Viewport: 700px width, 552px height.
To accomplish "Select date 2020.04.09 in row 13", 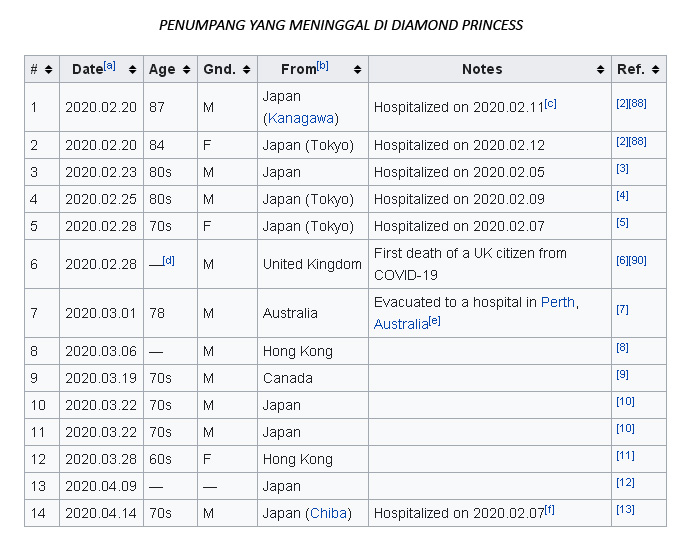I will [x=101, y=486].
